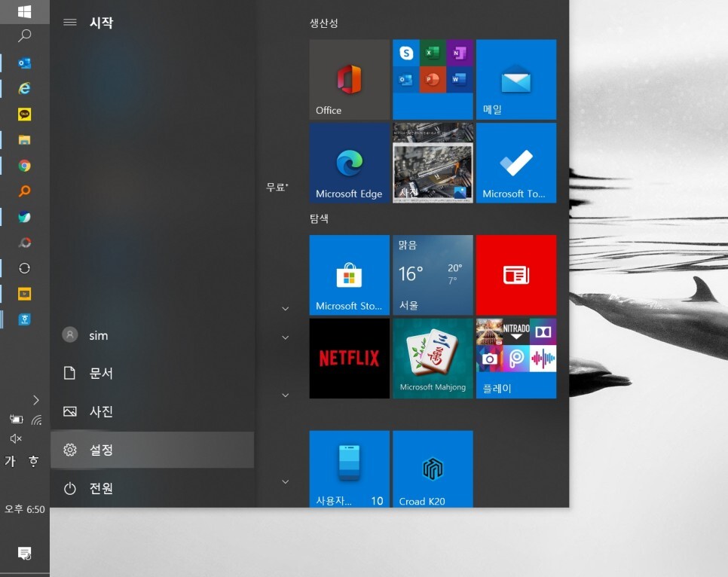Viewport: 728px width, 577px height.
Task: Show hidden system tray icons chevron
Action: point(36,400)
